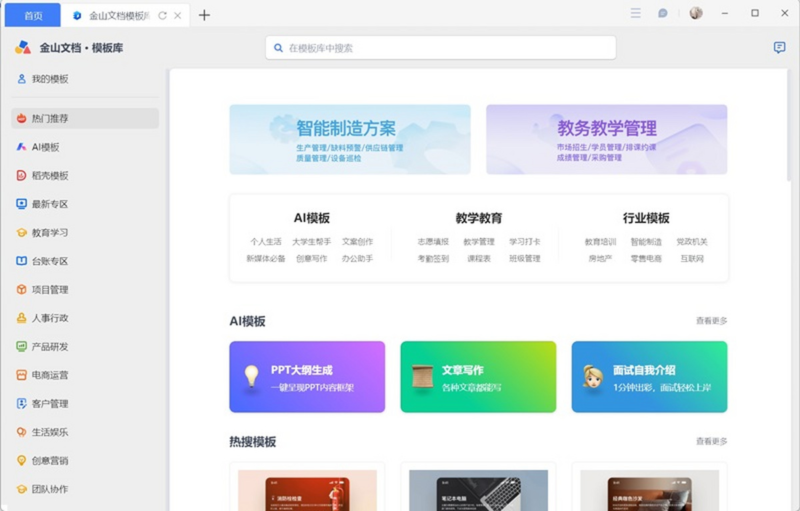Screen dimensions: 800x511
Task: Select 人事行政 sidebar label
Action: pos(50,318)
